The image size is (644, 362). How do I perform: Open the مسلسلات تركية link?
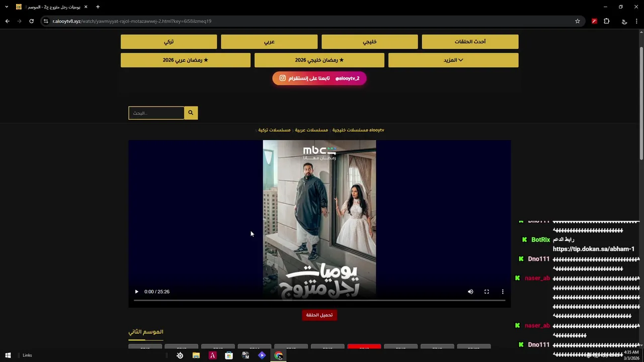pos(274,130)
